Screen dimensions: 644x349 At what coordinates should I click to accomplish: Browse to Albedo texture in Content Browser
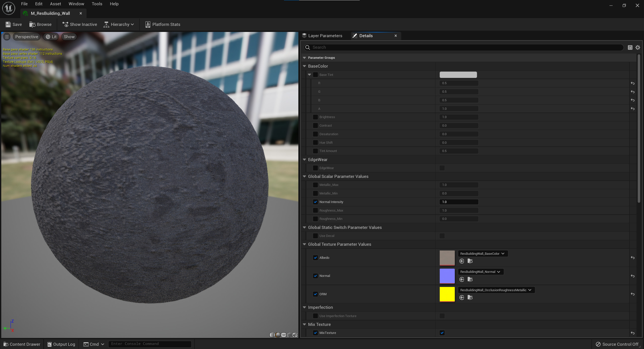[470, 261]
